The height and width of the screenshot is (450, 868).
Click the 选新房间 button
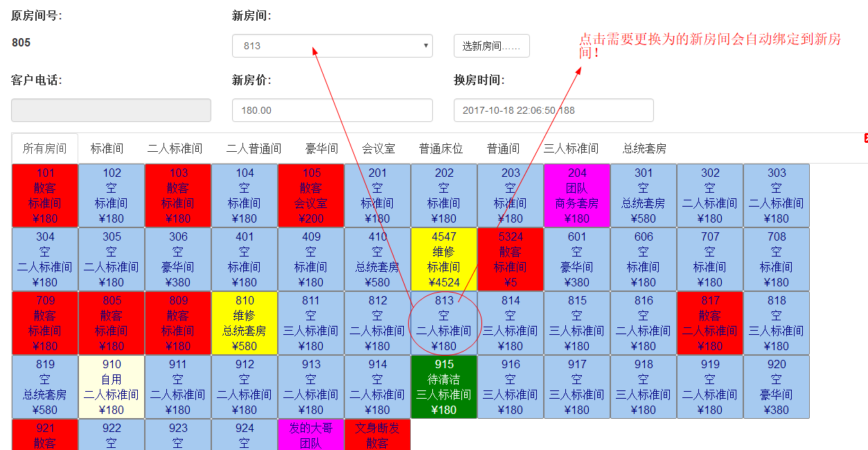coord(491,46)
